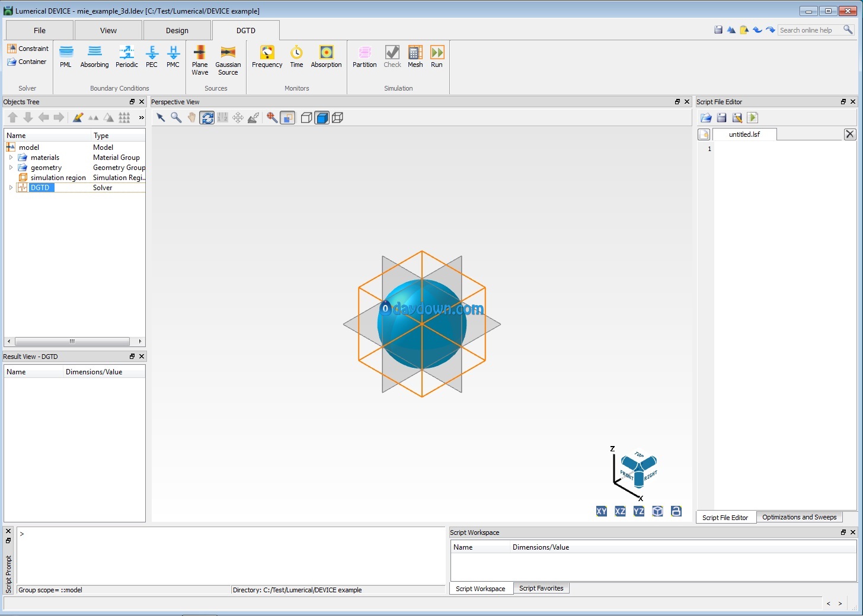Add a Frequency monitor
The image size is (863, 616).
(x=267, y=57)
